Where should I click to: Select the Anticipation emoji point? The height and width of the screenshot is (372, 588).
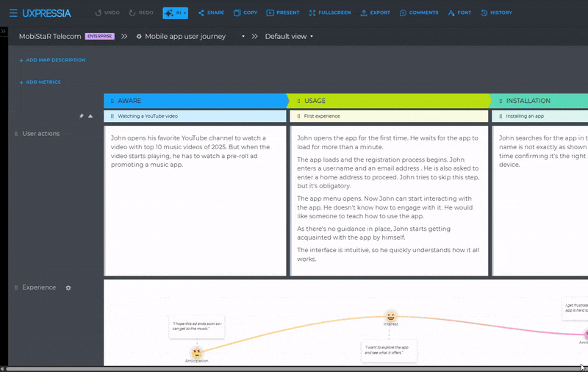point(196,353)
